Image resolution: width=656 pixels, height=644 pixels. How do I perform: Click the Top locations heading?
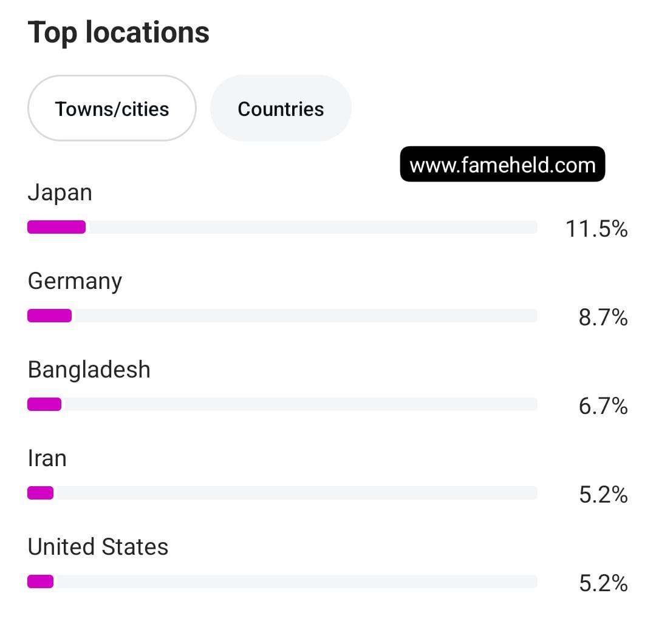[118, 32]
